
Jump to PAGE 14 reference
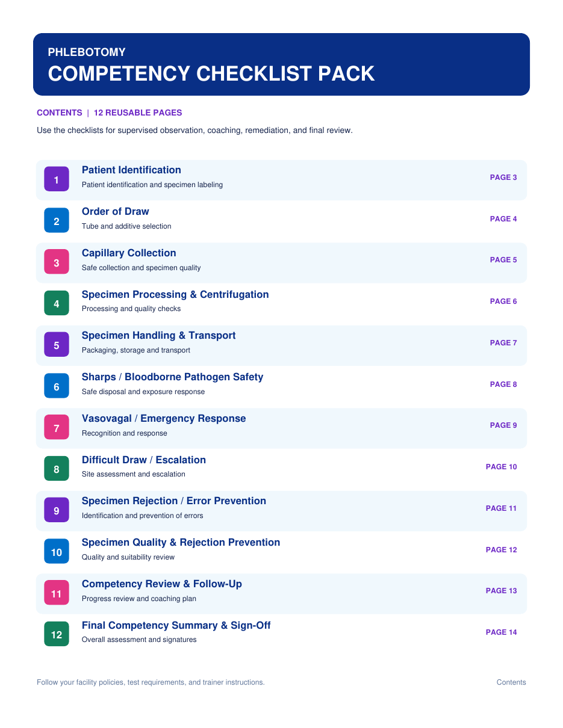pyautogui.click(x=501, y=632)
